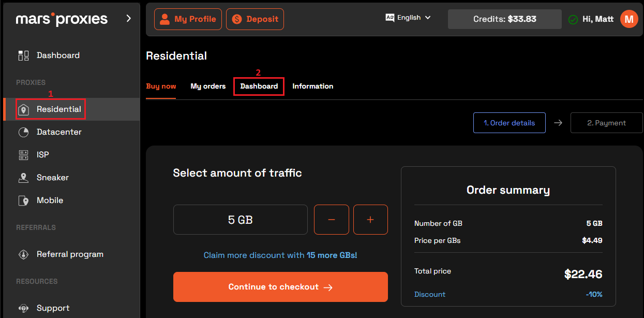The image size is (644, 318).
Task: Open the Information tab
Action: (312, 86)
